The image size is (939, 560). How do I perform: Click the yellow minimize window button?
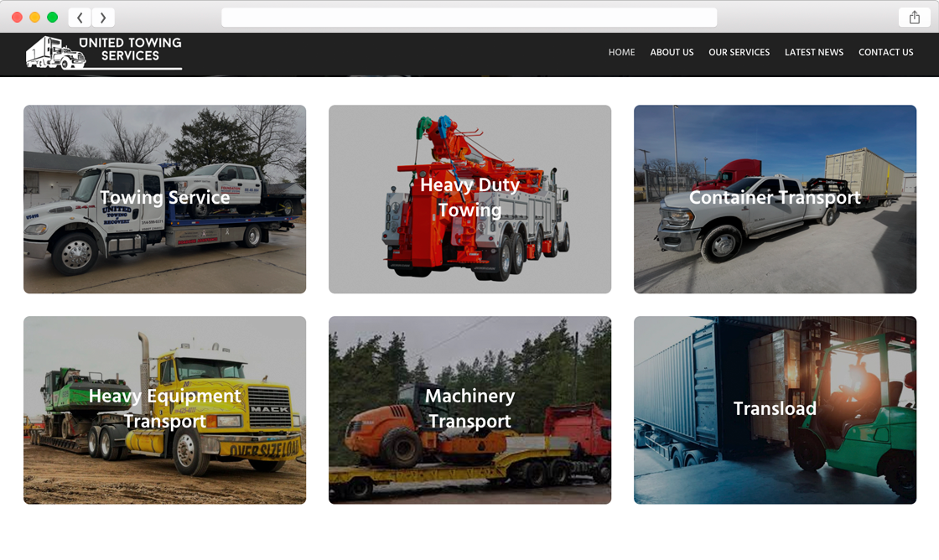click(34, 18)
